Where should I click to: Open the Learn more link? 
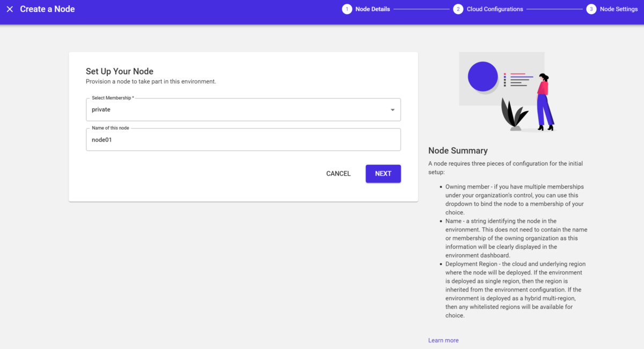point(443,340)
